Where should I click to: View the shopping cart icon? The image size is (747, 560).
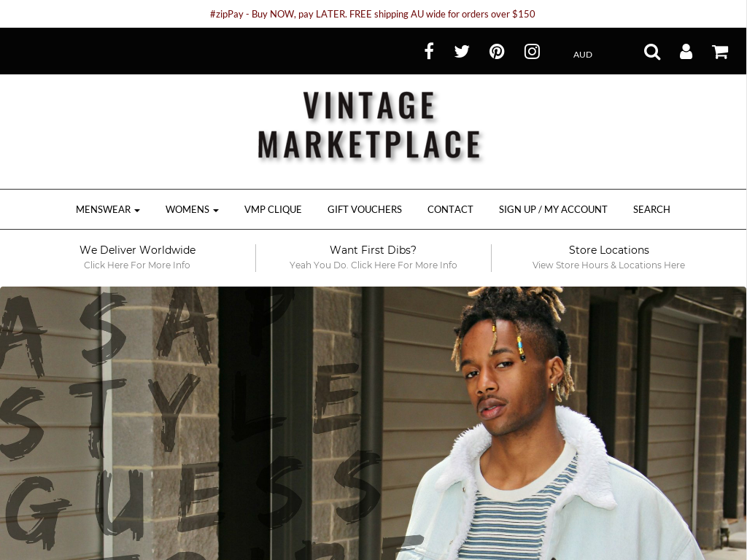[720, 52]
